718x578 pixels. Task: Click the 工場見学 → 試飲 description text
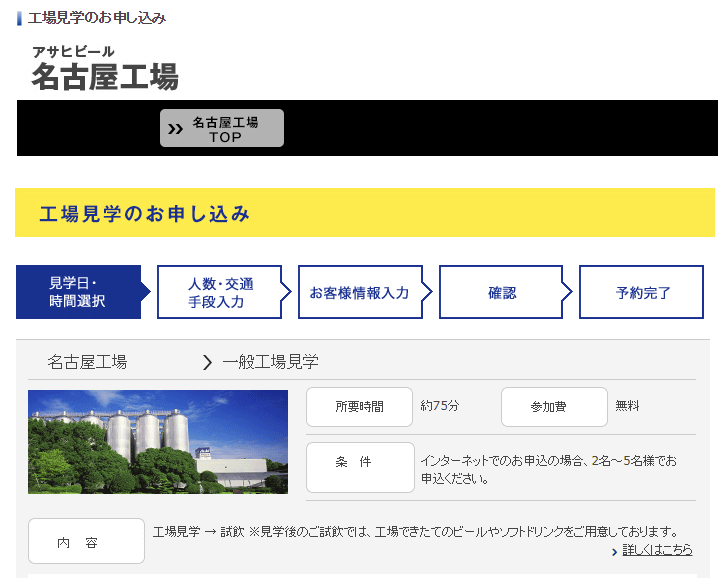click(416, 532)
